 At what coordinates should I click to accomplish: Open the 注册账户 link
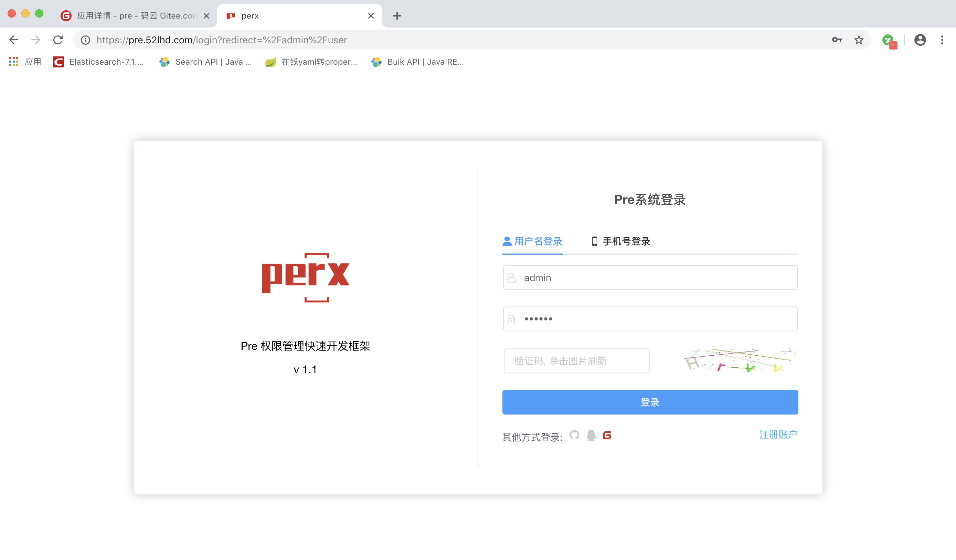pos(778,434)
